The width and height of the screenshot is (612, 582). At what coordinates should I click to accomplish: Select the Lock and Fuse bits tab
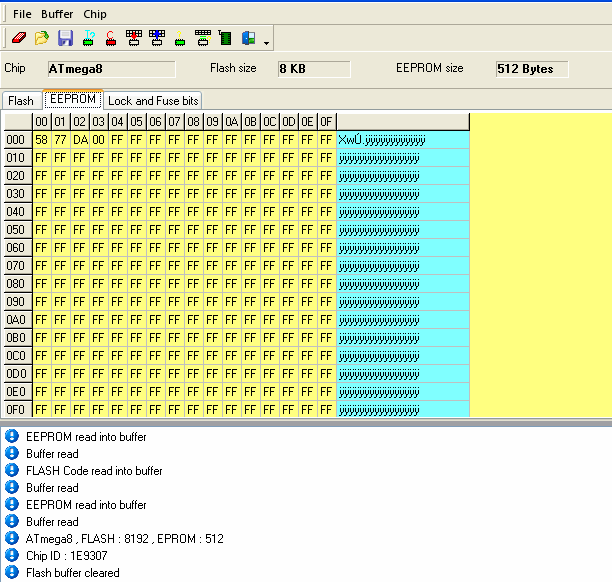click(x=153, y=101)
